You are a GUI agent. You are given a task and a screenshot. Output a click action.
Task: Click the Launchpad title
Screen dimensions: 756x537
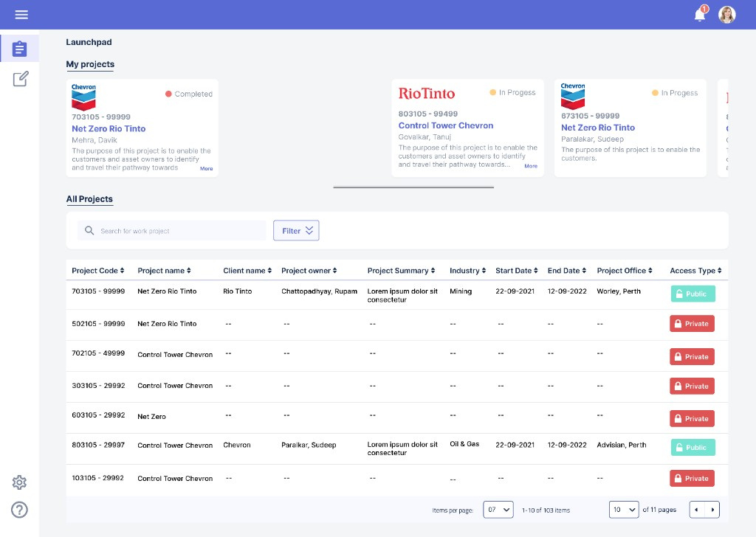89,42
